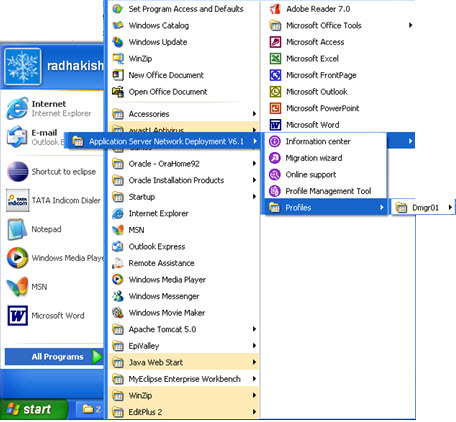Open the Migration wizard
Viewport: 456px width, 422px height.
(x=326, y=158)
